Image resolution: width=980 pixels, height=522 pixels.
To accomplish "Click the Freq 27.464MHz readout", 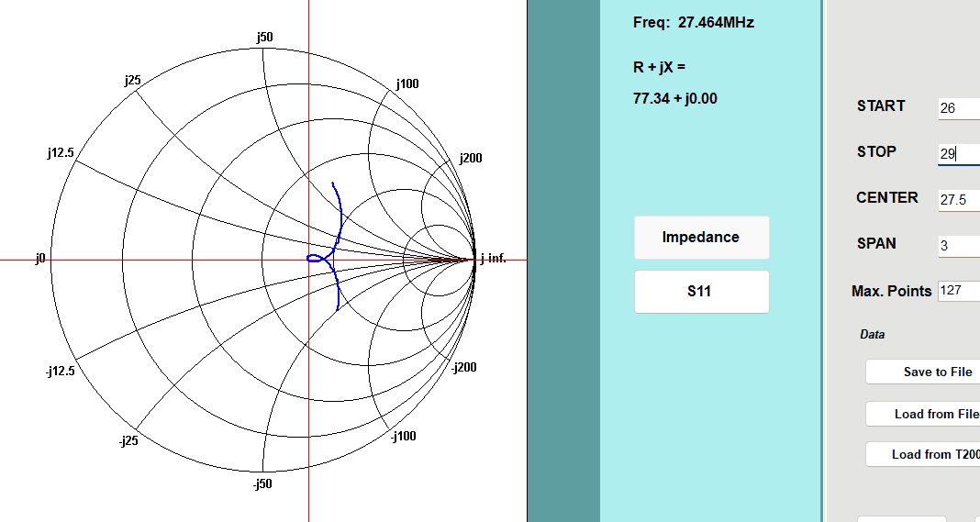I will (x=693, y=23).
